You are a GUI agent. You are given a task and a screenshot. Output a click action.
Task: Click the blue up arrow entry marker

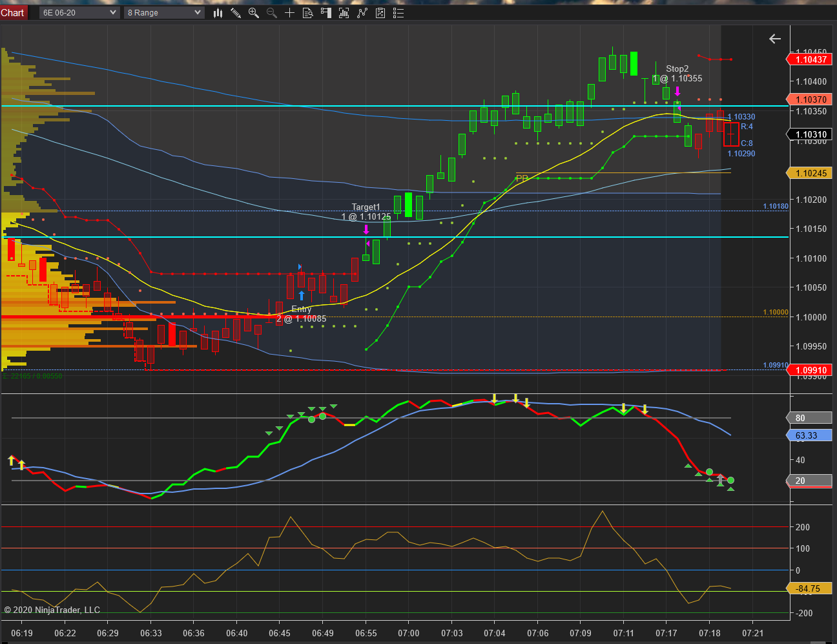(x=302, y=296)
